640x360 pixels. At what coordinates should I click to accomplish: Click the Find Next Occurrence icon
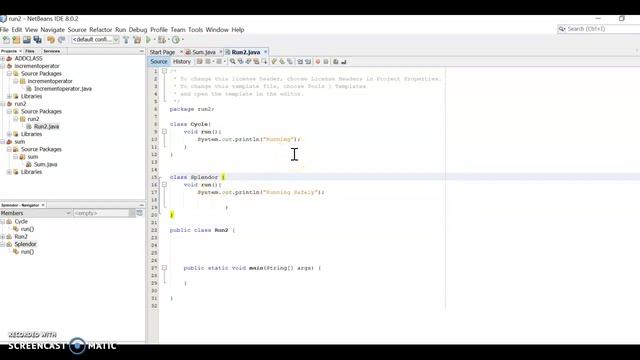[248, 62]
